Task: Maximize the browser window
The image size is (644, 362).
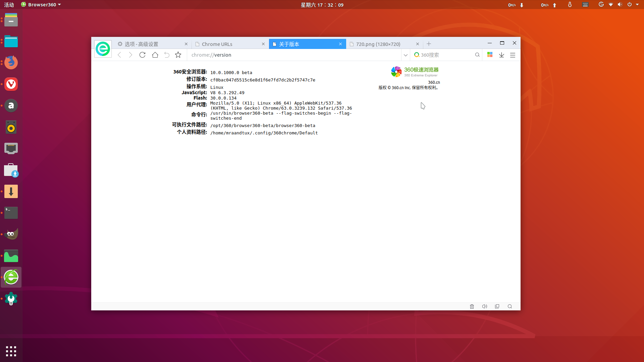Action: 502,43
